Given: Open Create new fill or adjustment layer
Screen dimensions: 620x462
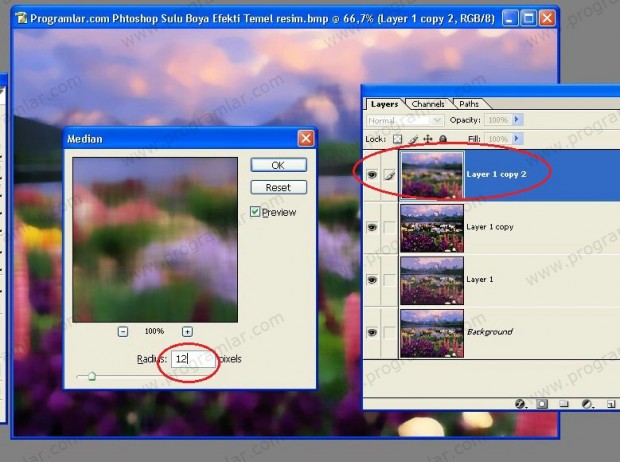Looking at the screenshot, I should [588, 404].
